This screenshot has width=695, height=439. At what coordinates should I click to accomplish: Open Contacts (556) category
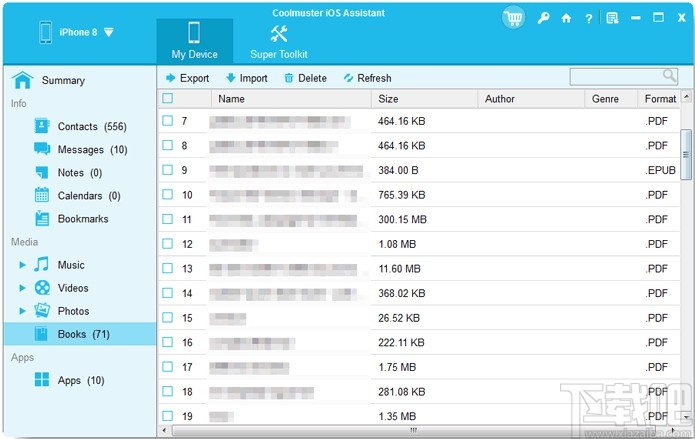(80, 126)
